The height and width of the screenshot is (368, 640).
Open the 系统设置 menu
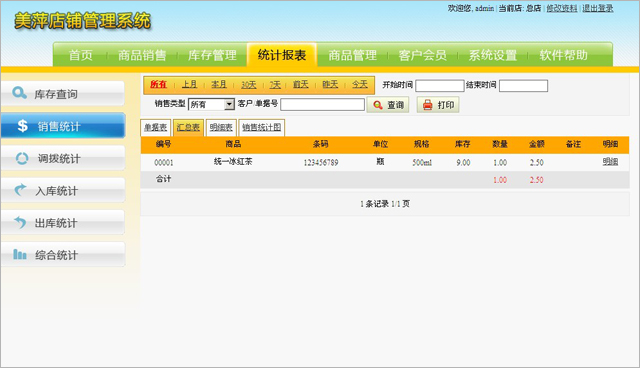click(x=493, y=55)
